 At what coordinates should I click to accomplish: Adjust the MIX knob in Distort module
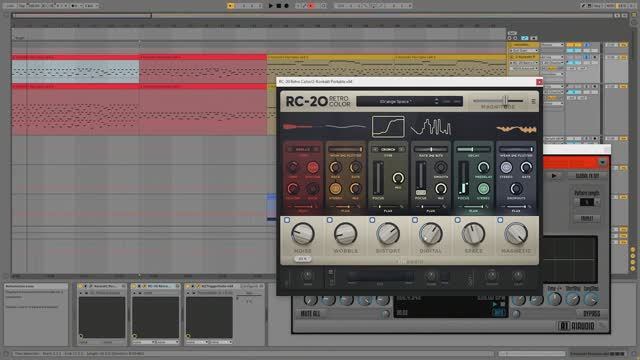(398, 178)
